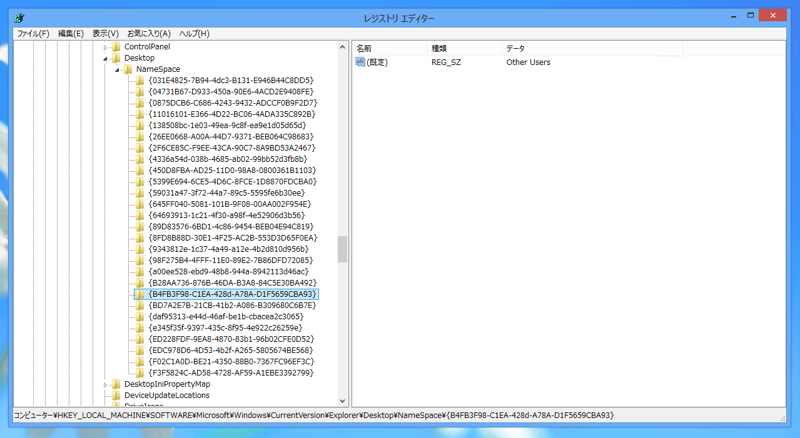800x438 pixels.
Task: Open the ヘルプ(H) menu
Action: (x=194, y=34)
